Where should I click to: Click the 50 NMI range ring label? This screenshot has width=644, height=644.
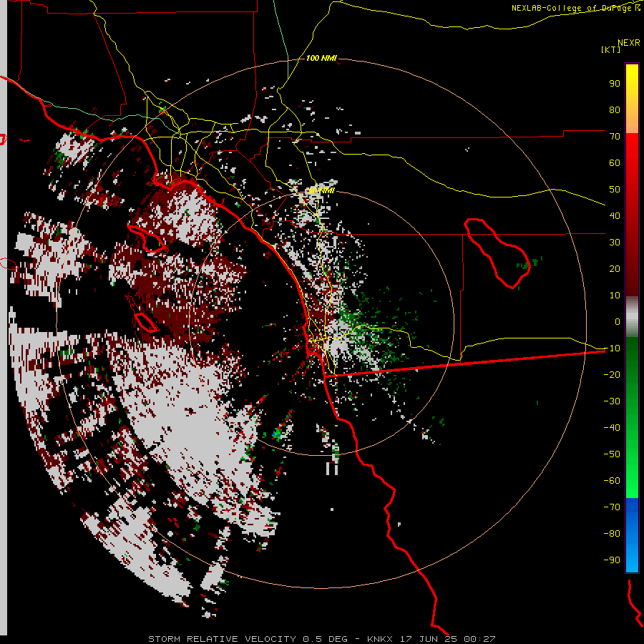(321, 190)
